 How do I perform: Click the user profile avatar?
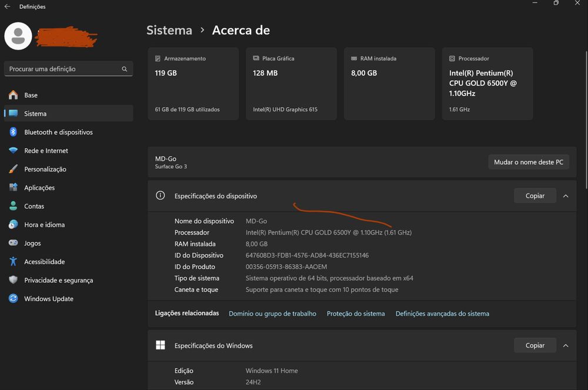(x=18, y=36)
